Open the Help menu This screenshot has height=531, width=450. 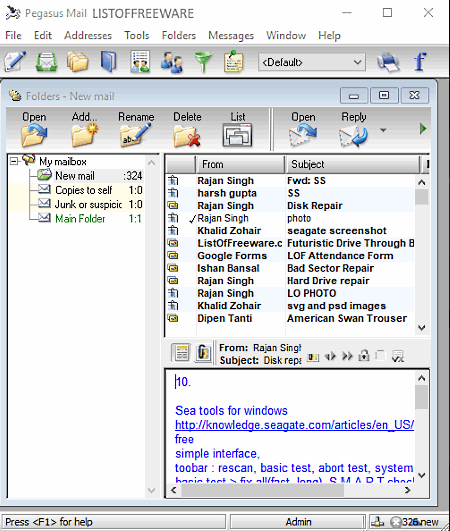tap(329, 35)
